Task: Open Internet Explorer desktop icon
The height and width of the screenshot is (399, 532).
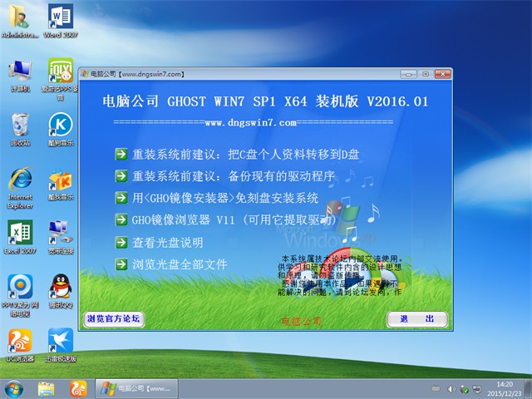Action: 20,188
